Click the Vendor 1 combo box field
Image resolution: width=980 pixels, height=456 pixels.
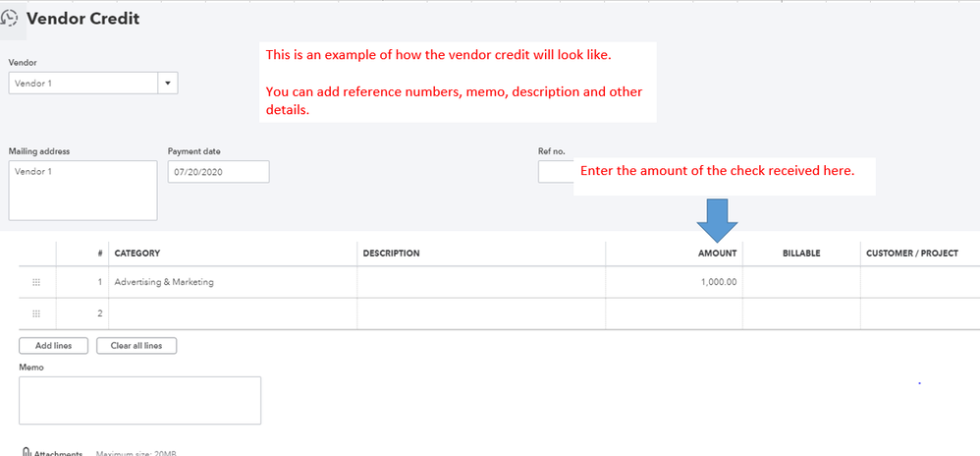[83, 84]
